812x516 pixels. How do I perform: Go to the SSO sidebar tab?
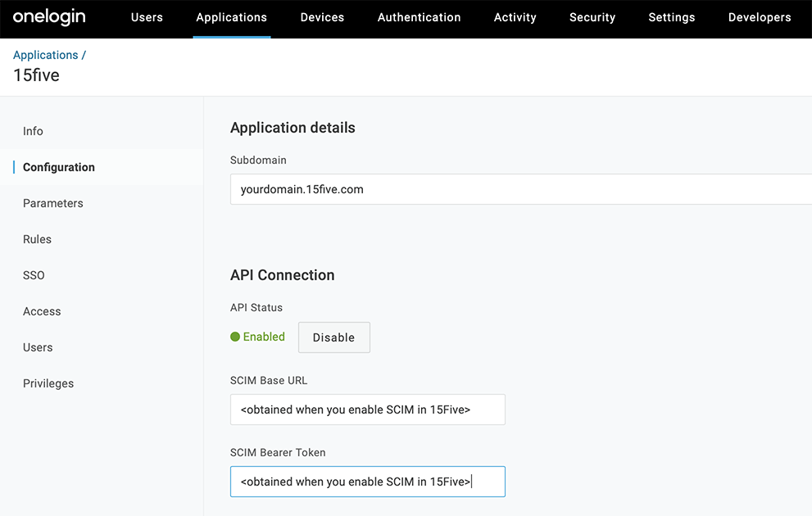34,275
